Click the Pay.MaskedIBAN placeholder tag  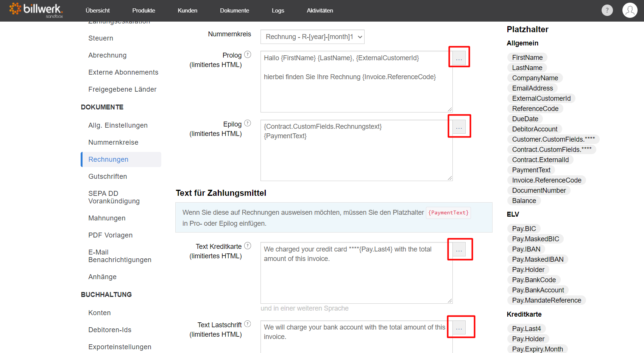click(x=538, y=259)
